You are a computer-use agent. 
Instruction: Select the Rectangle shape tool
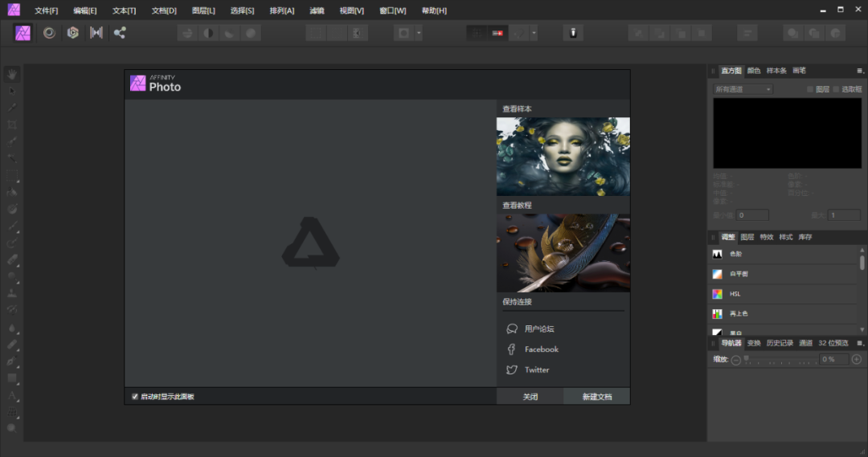11,378
